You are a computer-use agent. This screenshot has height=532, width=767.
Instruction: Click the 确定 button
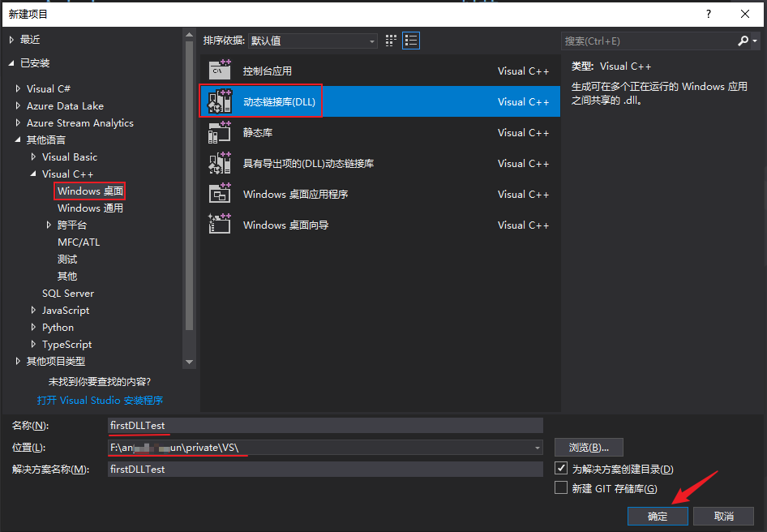pyautogui.click(x=658, y=516)
